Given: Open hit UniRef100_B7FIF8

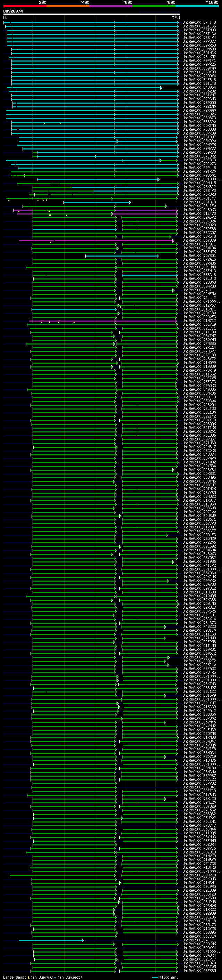Looking at the screenshot, I should coord(199,23).
